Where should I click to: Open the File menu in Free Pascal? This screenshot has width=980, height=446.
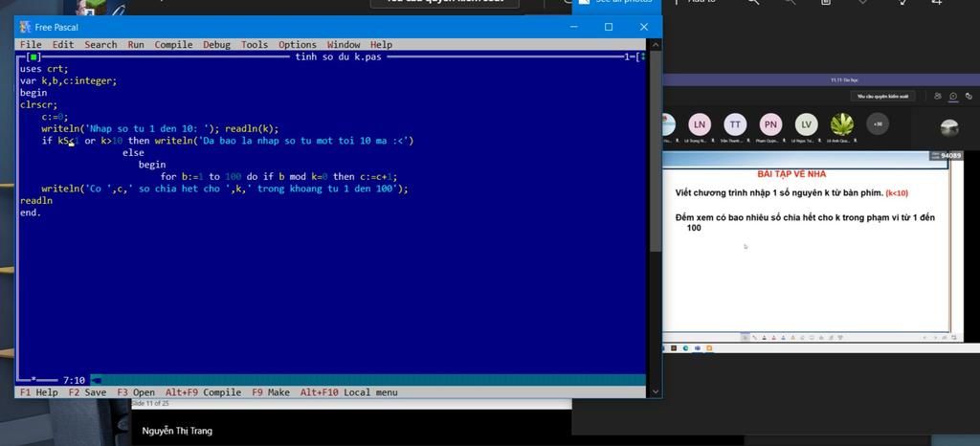tap(31, 44)
